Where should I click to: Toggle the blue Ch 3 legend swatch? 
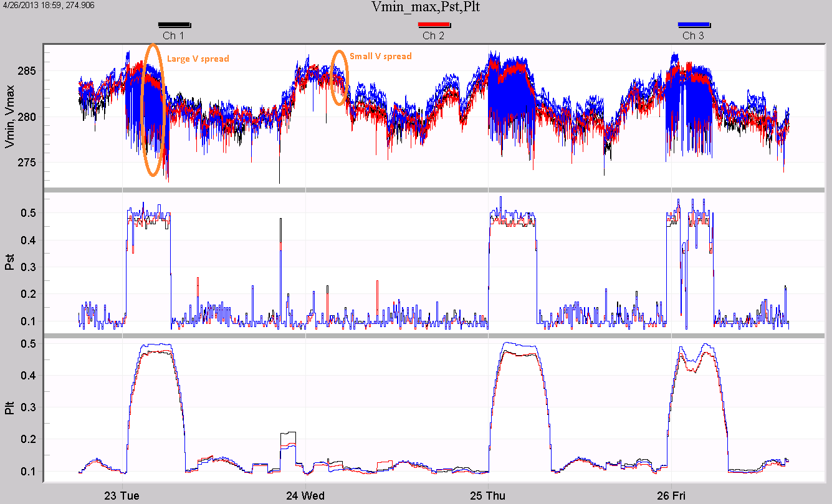point(693,24)
